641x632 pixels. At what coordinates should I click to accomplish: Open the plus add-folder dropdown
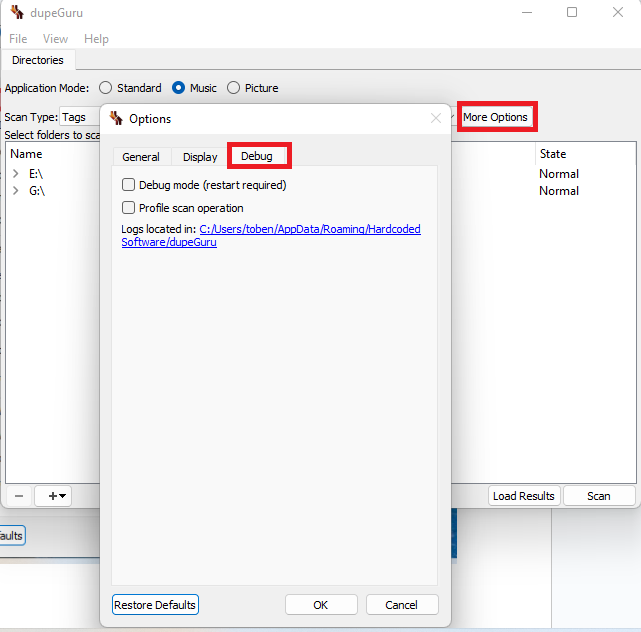coord(53,496)
